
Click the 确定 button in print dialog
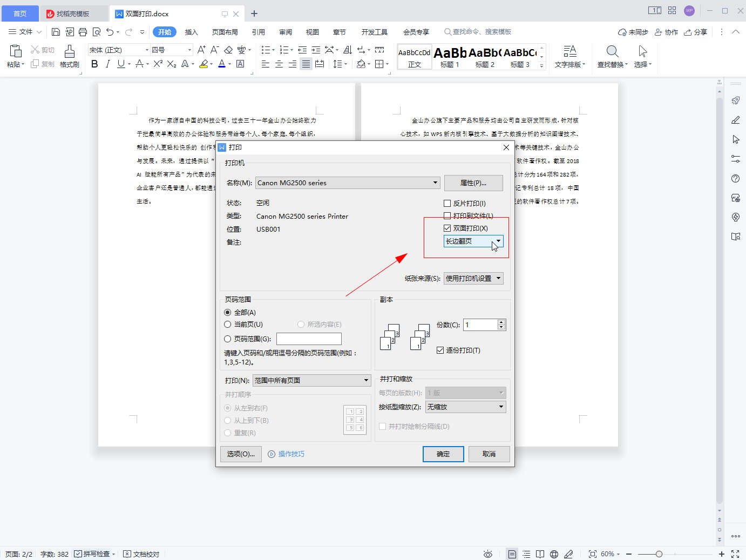tap(443, 454)
